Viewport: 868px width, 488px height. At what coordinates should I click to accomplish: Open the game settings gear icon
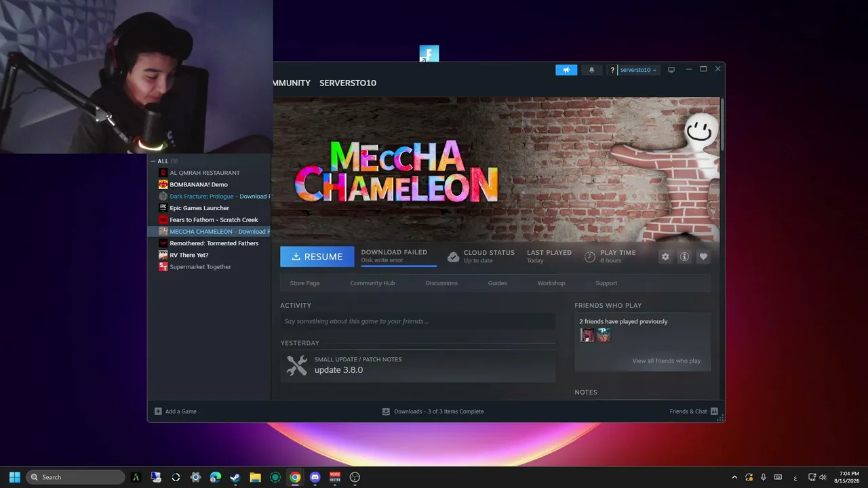pos(665,257)
